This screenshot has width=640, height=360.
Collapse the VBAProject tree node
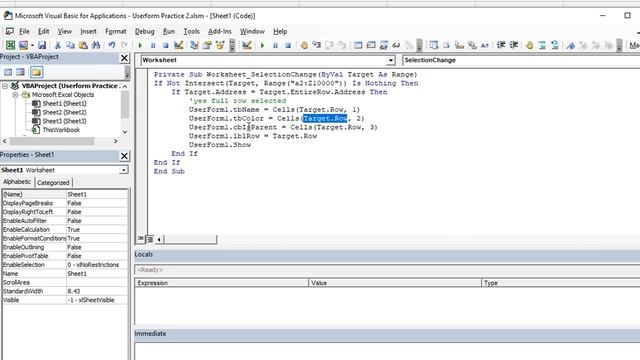pos(5,86)
